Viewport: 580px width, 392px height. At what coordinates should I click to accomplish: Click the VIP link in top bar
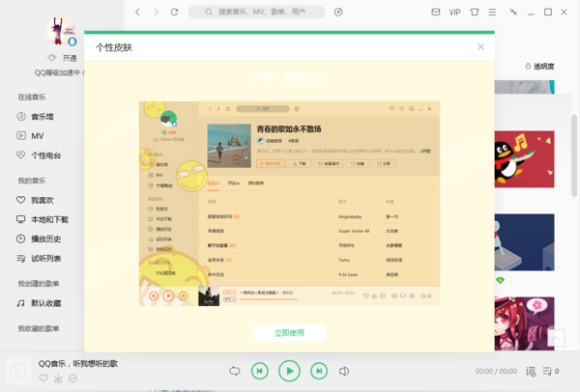pyautogui.click(x=454, y=13)
